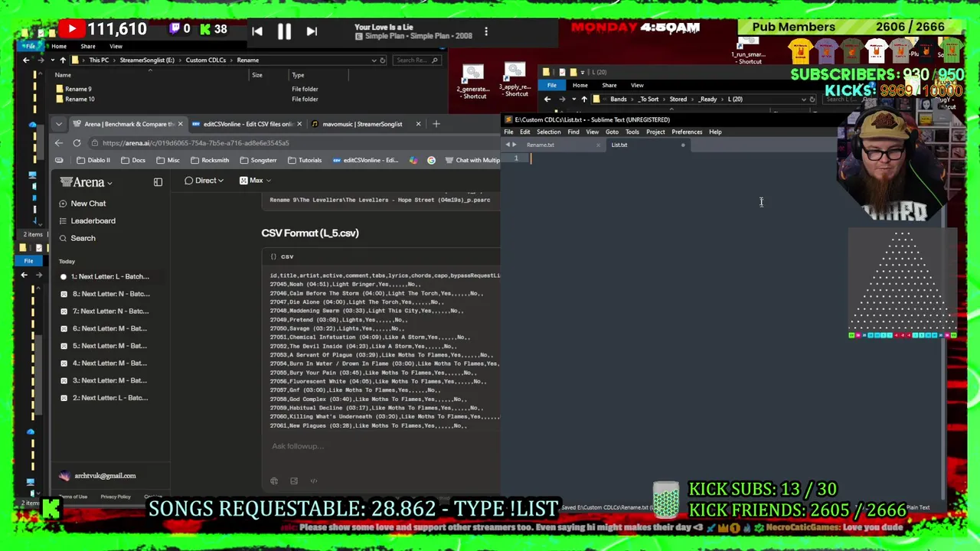Open the Arena Leaderboard
Image resolution: width=980 pixels, height=551 pixels.
[93, 220]
